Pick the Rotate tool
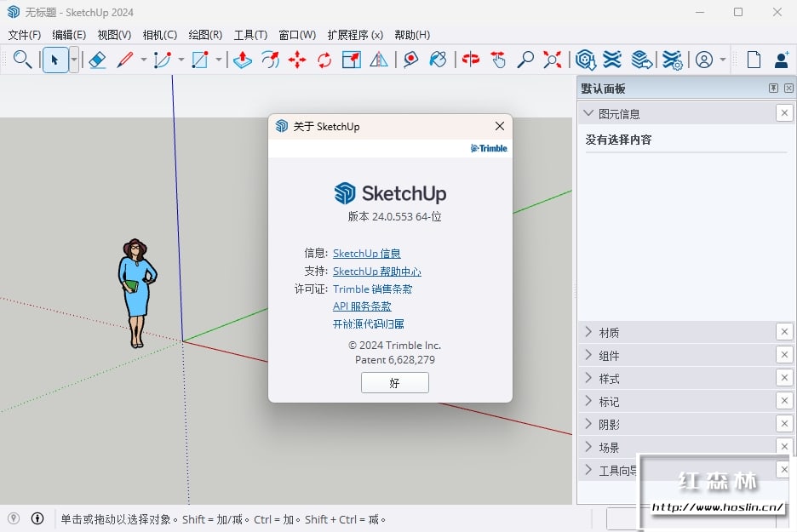 (324, 60)
